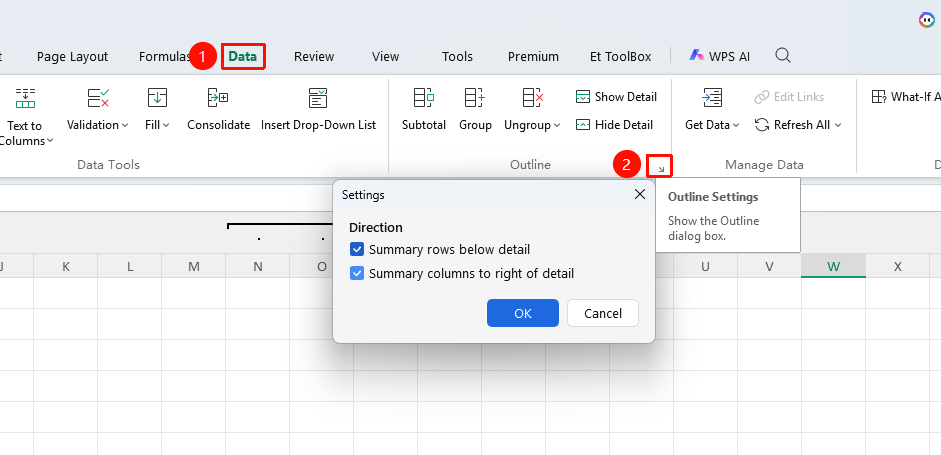Expand the Refresh All dropdown arrow

point(838,125)
